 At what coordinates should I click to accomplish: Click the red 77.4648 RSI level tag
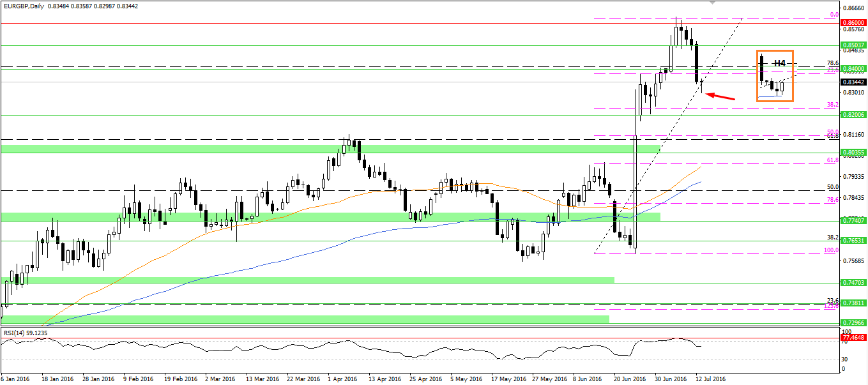[x=853, y=336]
